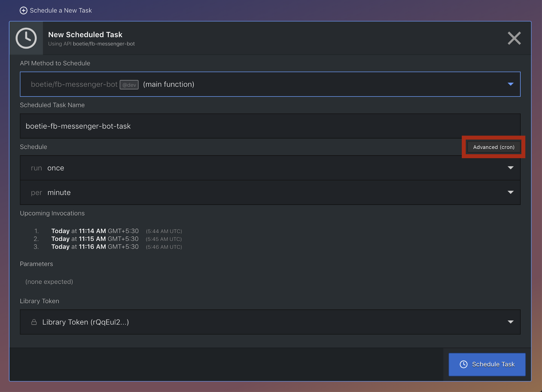Click the blue arrow of API method selector
Screen dimensions: 542x392
coord(510,84)
